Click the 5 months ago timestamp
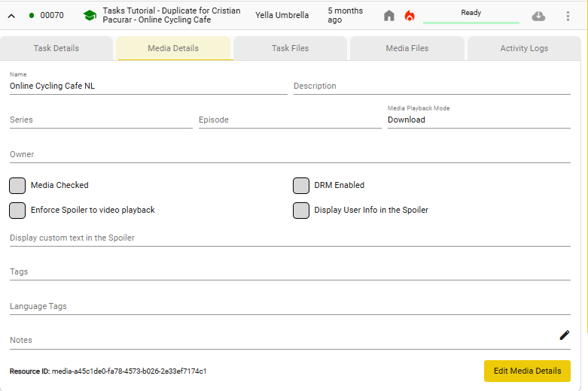Screen dimensions: 588x391 point(345,15)
